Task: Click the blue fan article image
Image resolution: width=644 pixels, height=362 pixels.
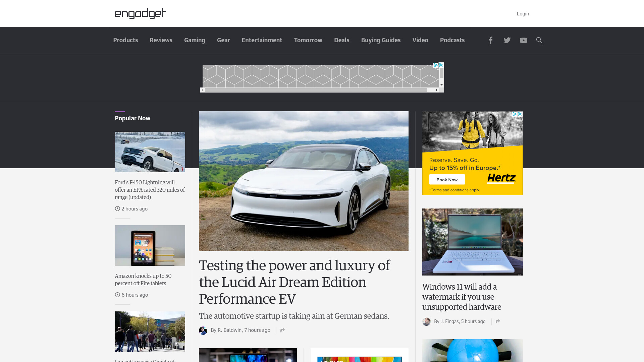Action: pos(473,351)
